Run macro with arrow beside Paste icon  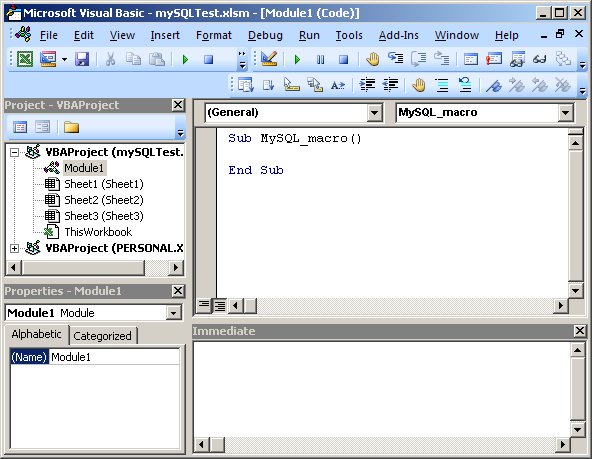[x=185, y=59]
